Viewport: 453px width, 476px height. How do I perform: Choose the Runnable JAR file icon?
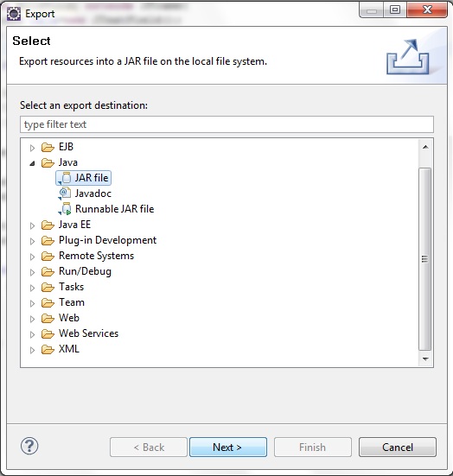pyautogui.click(x=65, y=209)
